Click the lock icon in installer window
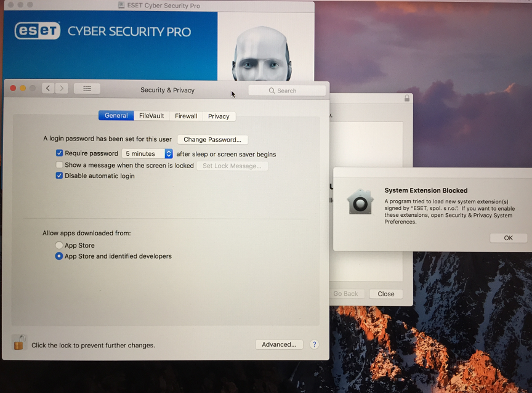 [x=407, y=99]
